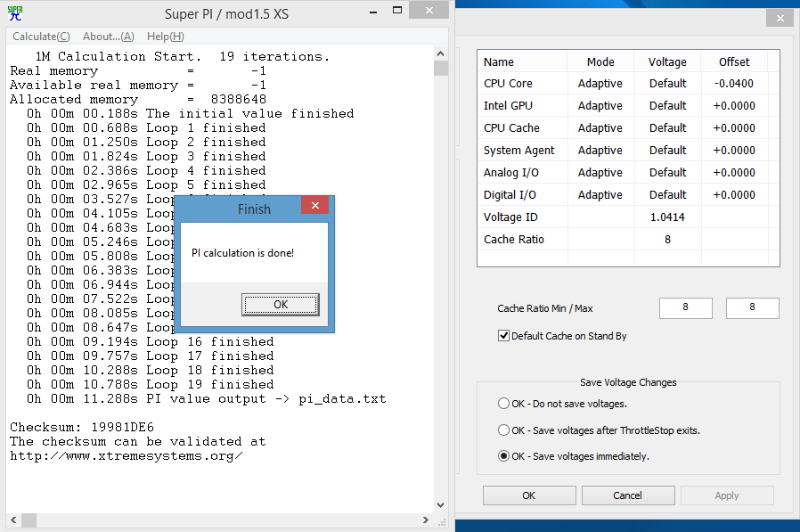The image size is (800, 532).
Task: Close the Finish dialog with the red X
Action: coord(314,205)
